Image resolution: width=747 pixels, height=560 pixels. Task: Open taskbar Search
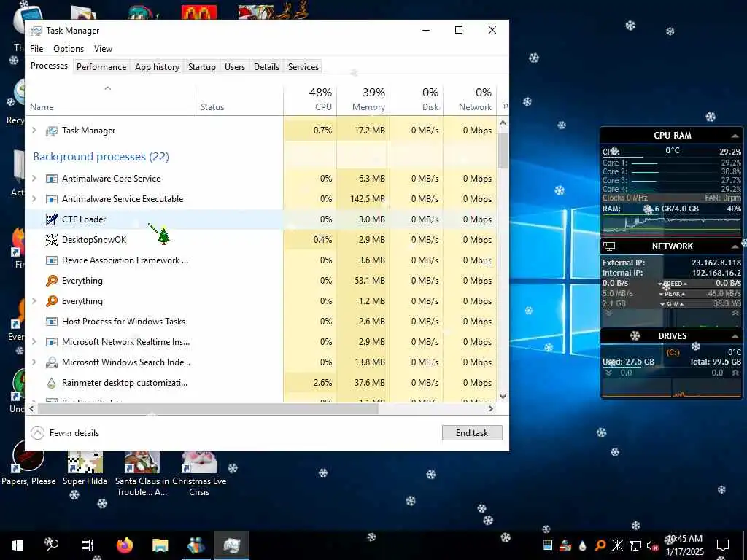(52, 544)
